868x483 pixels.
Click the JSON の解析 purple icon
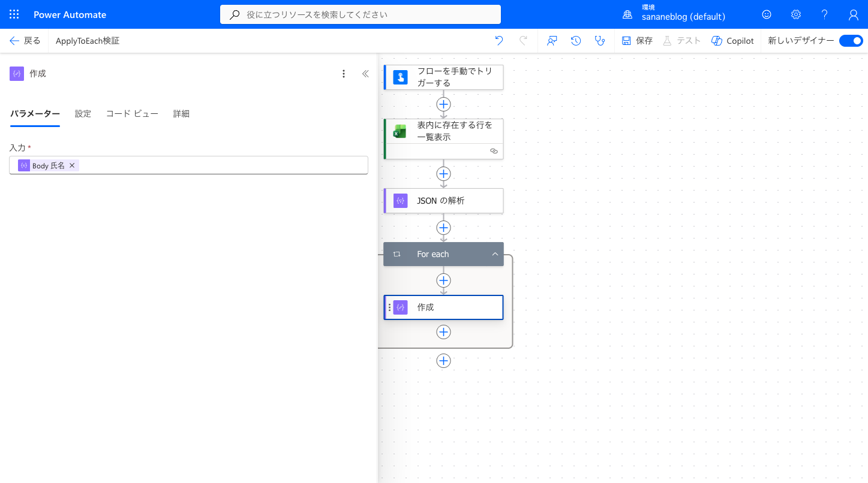point(400,201)
